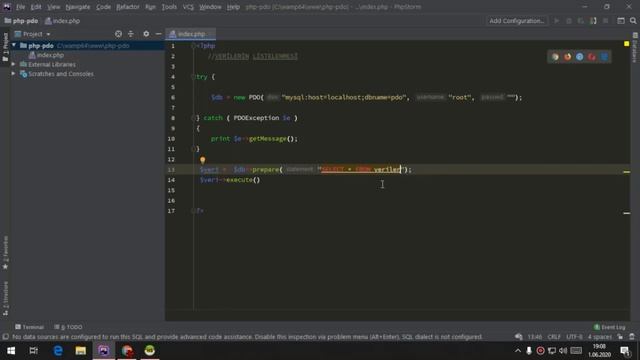This screenshot has height=360, width=640.
Task: Open Chrome from the taskbar
Action: (127, 351)
